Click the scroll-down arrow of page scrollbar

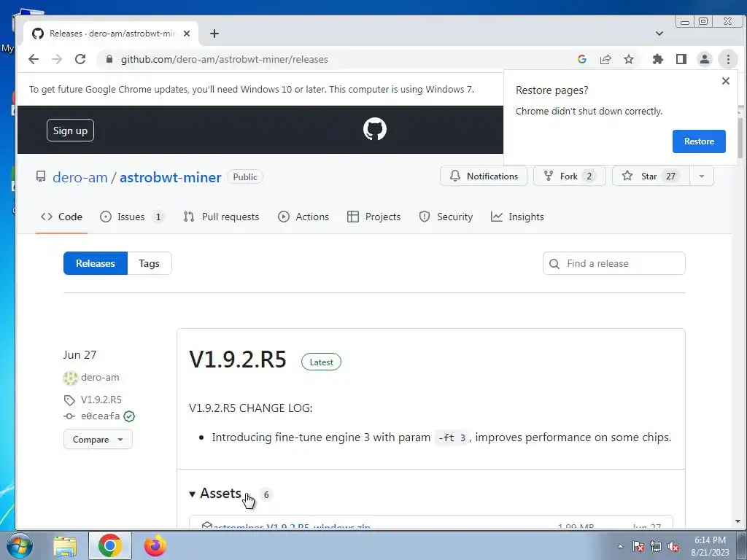738,521
